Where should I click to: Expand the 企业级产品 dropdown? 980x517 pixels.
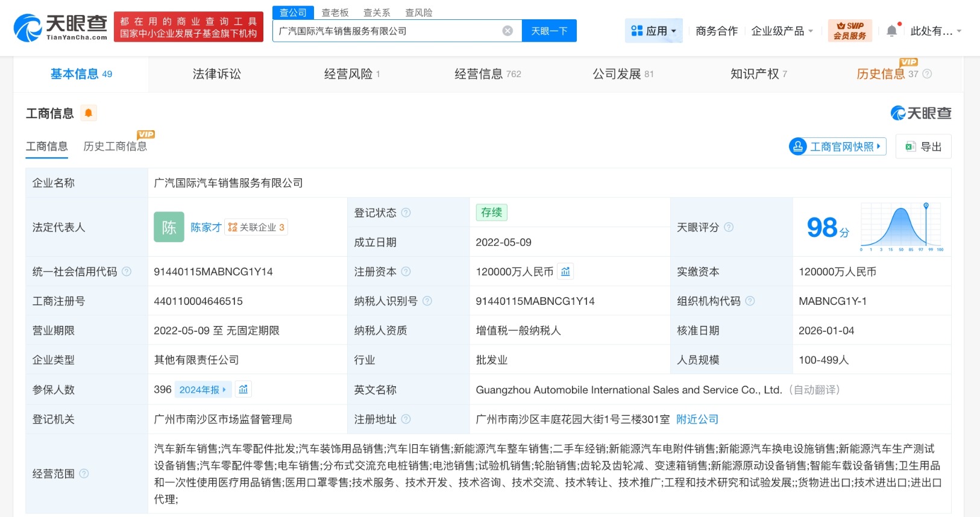click(782, 31)
